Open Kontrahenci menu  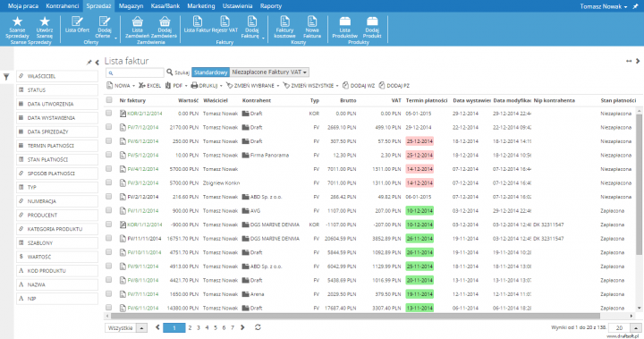63,6
